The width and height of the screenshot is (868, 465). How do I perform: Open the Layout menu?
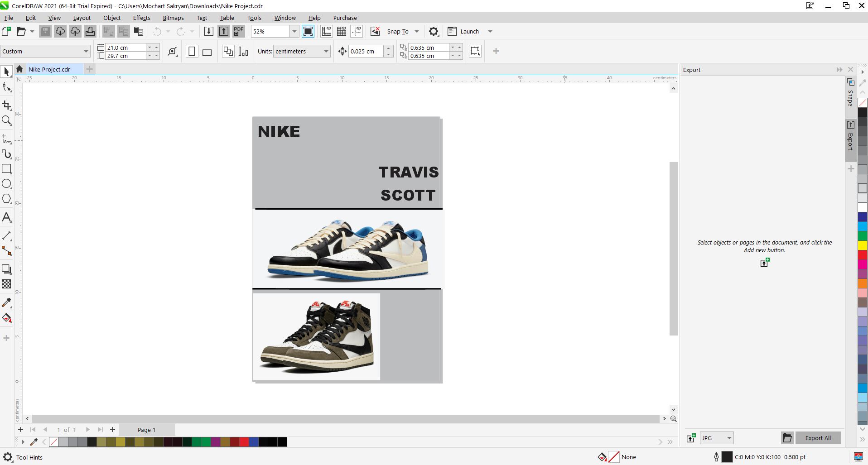point(82,18)
